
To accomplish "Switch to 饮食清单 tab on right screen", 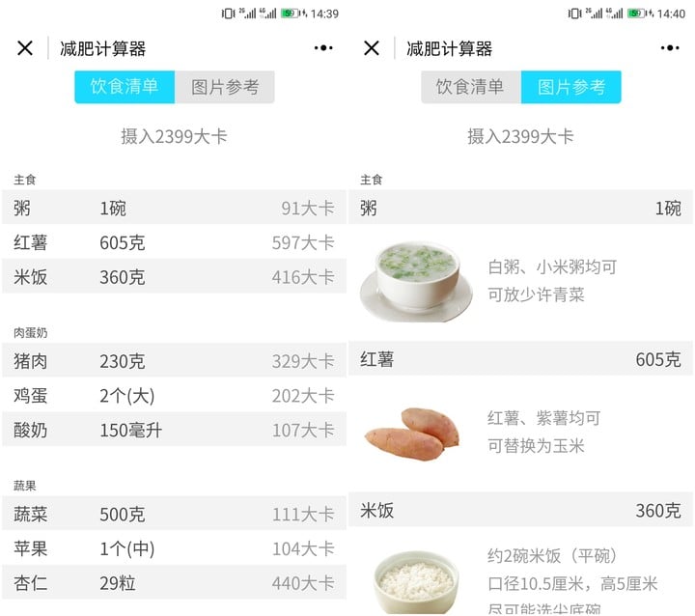I will (471, 87).
